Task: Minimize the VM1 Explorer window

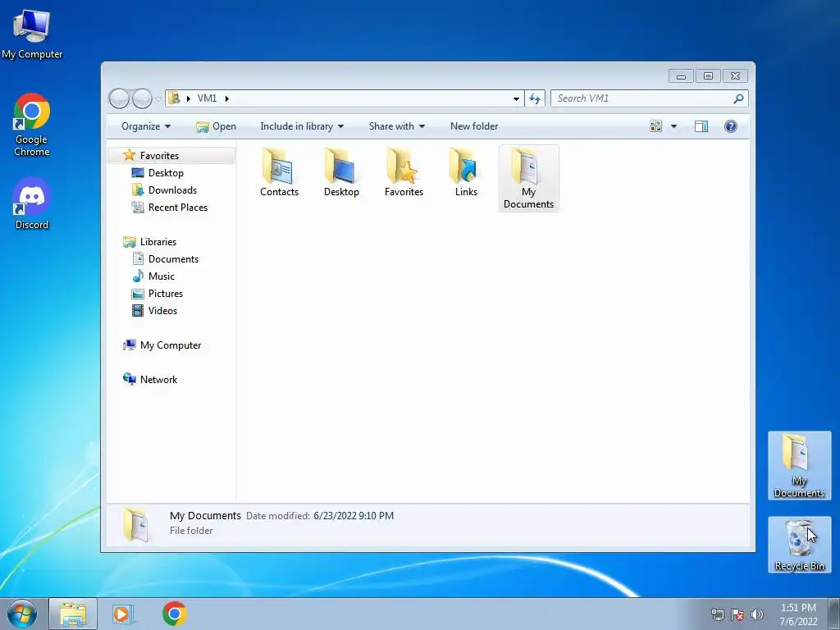Action: click(681, 76)
